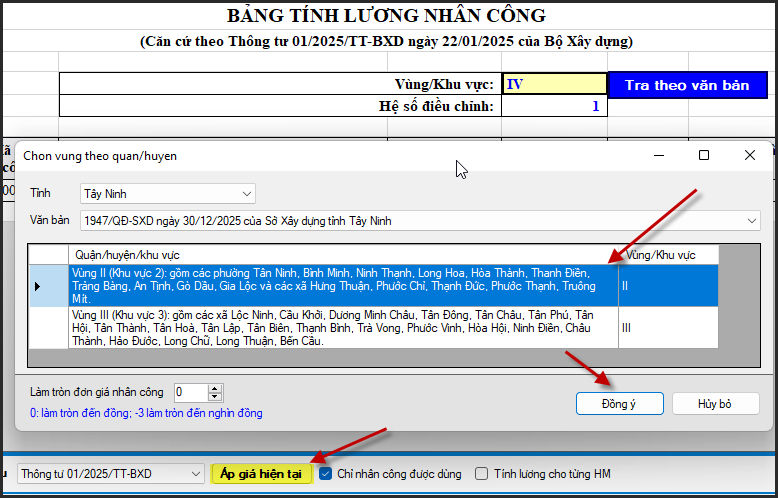The image size is (778, 498).
Task: Open the Thông tư 01/2025/TT-BXD dropdown
Action: pos(110,474)
